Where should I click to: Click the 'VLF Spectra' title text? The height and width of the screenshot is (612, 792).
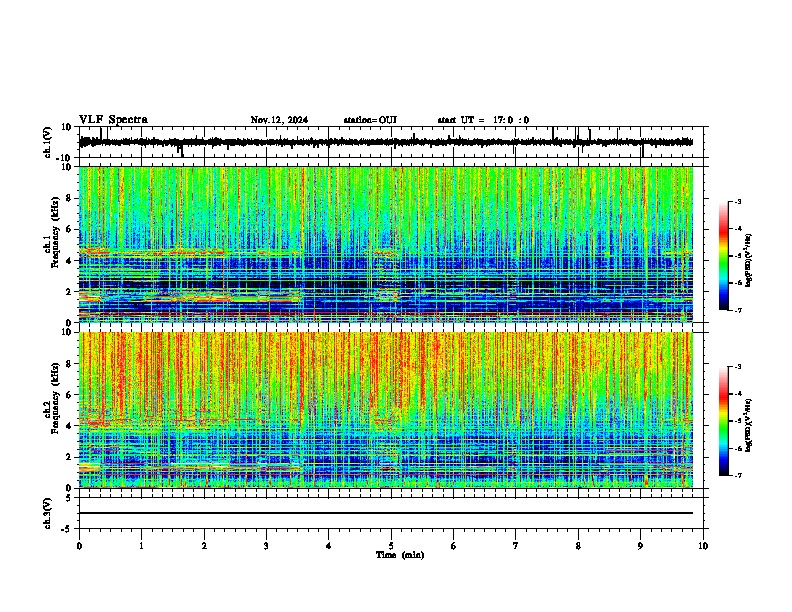pos(113,119)
